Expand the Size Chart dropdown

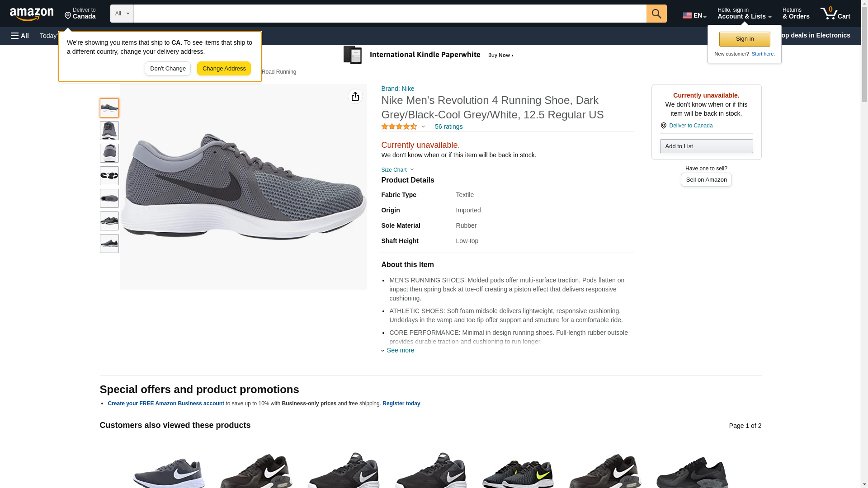tap(397, 170)
